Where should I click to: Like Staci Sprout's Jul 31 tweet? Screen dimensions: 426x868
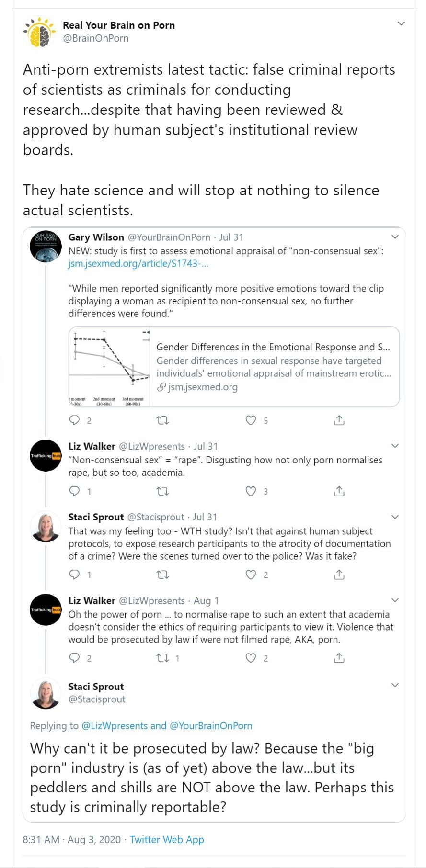tap(251, 575)
